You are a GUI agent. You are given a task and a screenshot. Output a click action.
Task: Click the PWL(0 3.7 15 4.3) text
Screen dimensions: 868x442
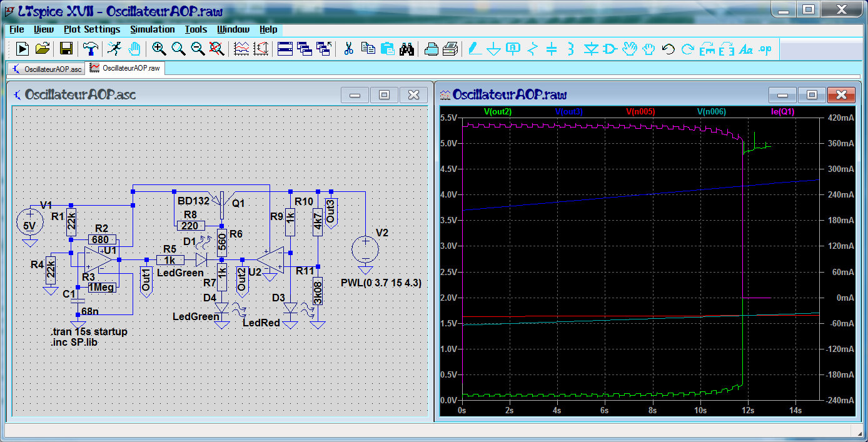(x=381, y=283)
